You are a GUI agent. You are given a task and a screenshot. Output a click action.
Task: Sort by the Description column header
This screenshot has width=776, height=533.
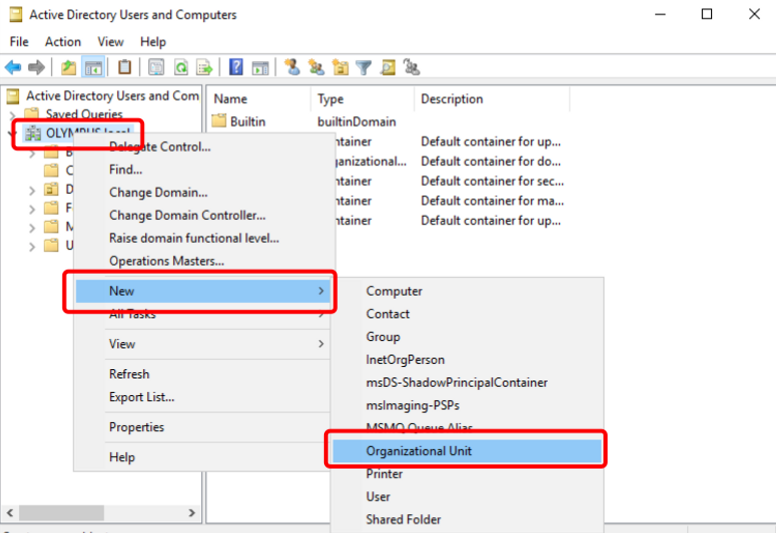[452, 99]
